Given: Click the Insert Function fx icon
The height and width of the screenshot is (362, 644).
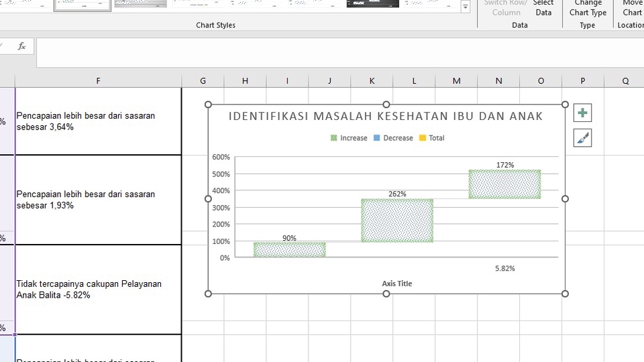Looking at the screenshot, I should point(21,46).
